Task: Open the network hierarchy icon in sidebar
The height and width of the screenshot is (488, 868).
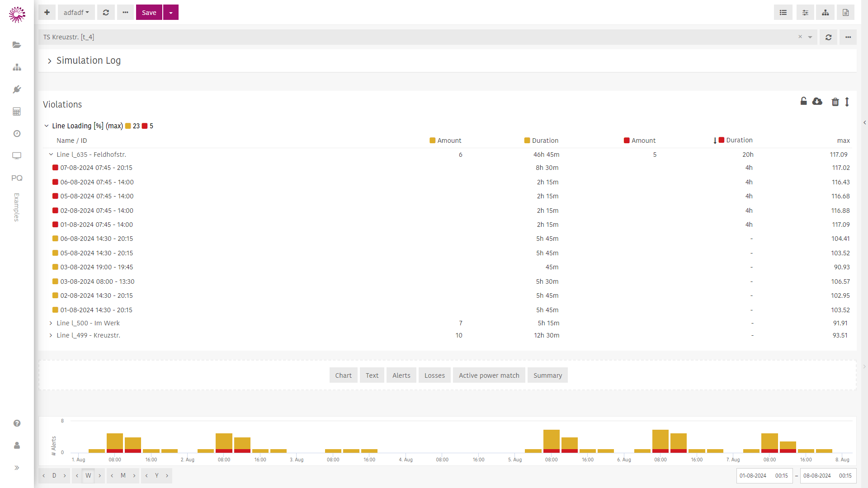Action: pos(17,67)
